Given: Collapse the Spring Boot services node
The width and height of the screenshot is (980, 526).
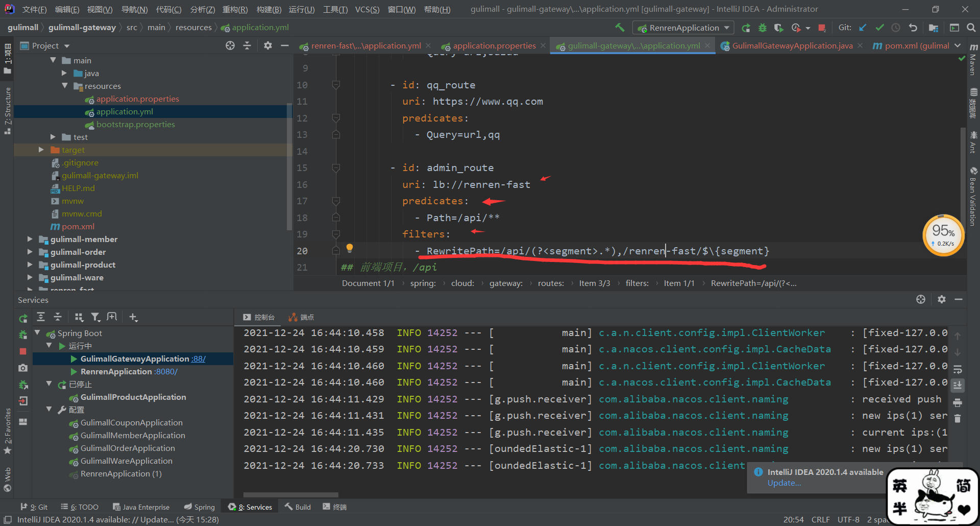Looking at the screenshot, I should click(x=37, y=332).
